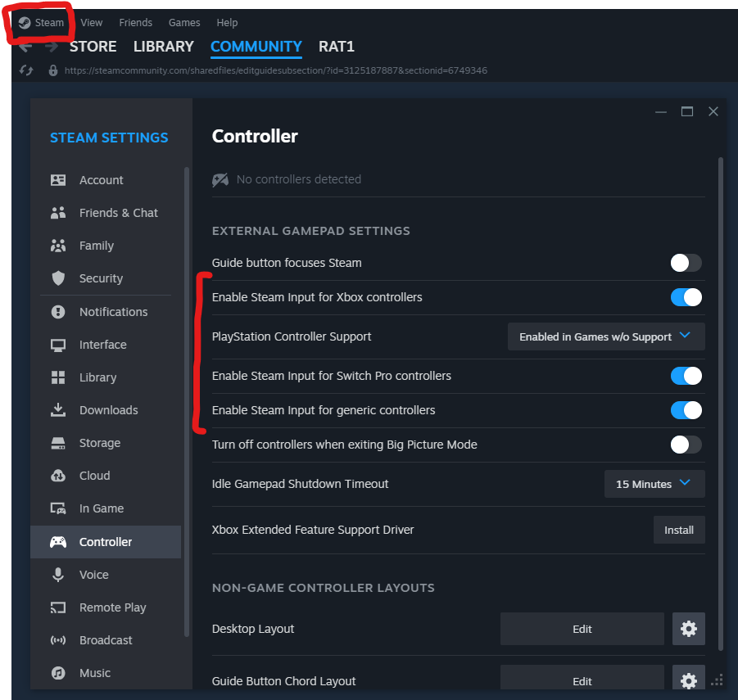Open the Storage settings label

(x=100, y=443)
